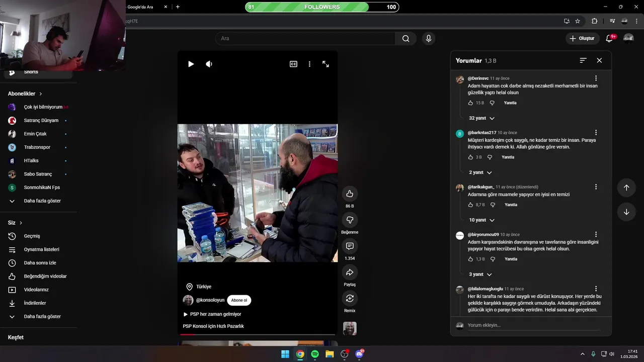Viewport: 644px width, 362px height.
Task: Open options for @tarikakgun_ comment
Action: [x=596, y=187]
